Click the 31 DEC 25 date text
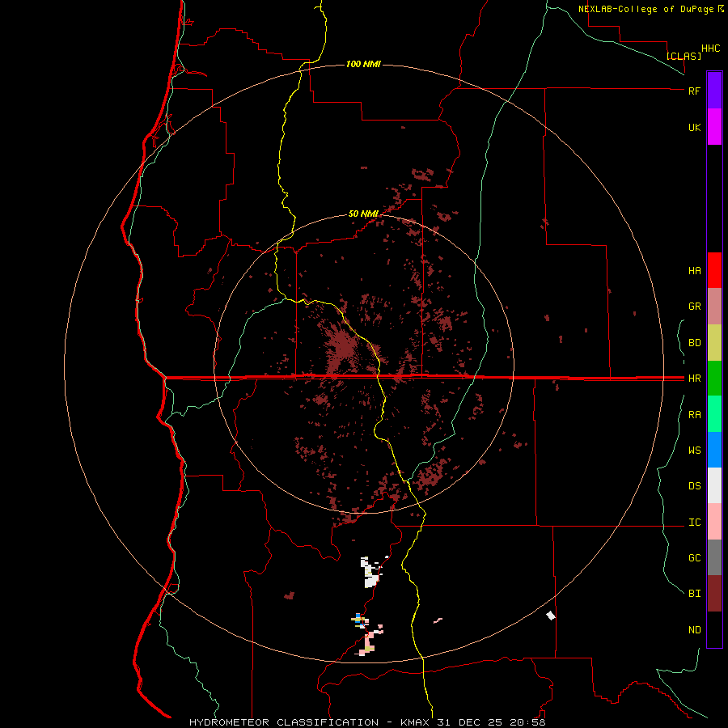The width and height of the screenshot is (728, 728). [x=471, y=722]
